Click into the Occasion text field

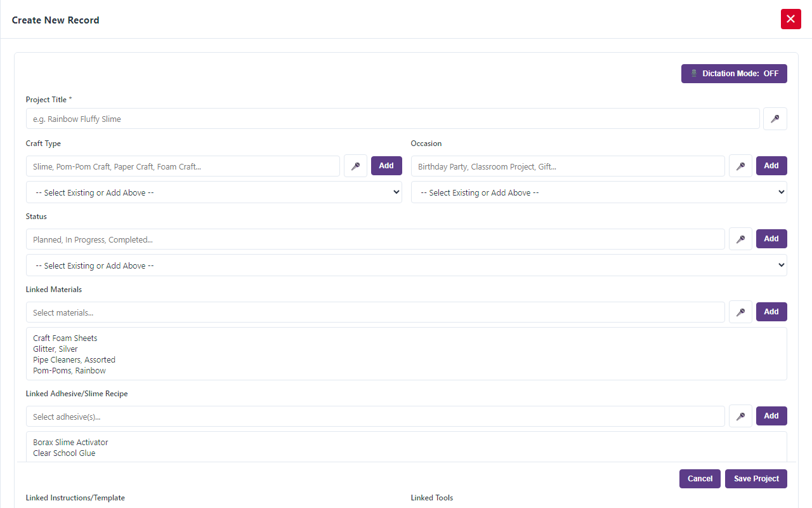568,166
